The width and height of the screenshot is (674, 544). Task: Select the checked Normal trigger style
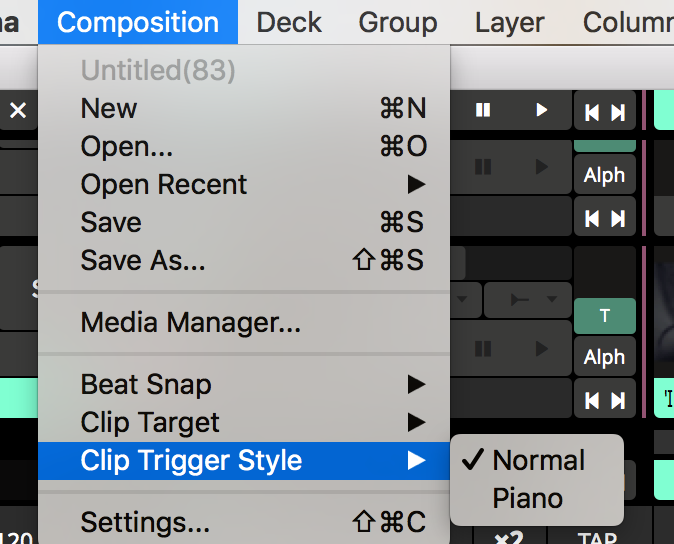pyautogui.click(x=538, y=460)
